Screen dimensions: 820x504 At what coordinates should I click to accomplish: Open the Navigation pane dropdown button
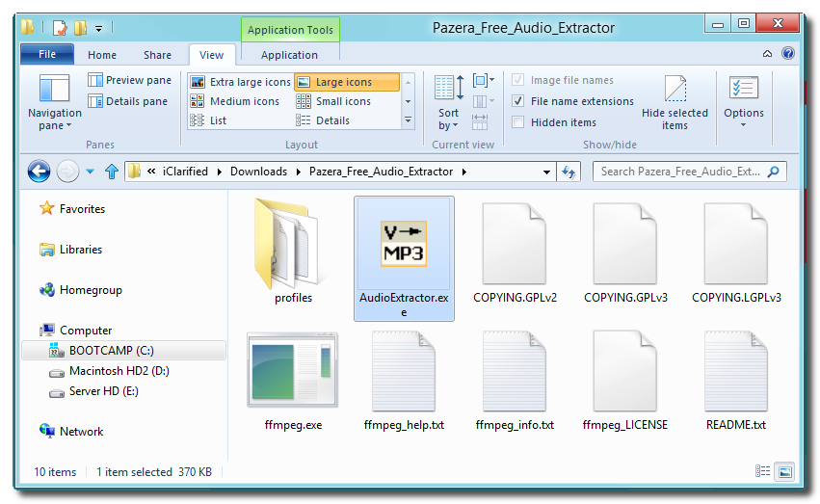pos(54,102)
